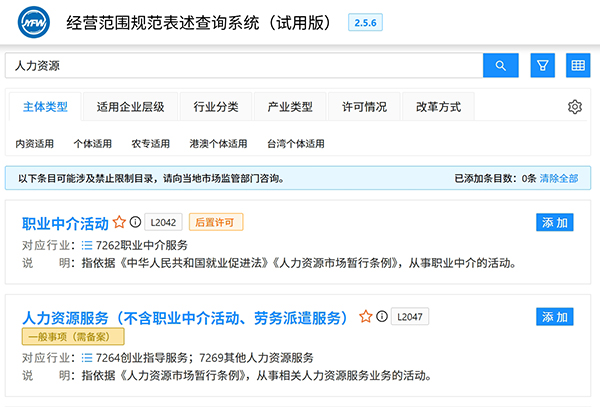Star the 人力资源服务 entry
This screenshot has height=407, width=600.
pyautogui.click(x=366, y=318)
